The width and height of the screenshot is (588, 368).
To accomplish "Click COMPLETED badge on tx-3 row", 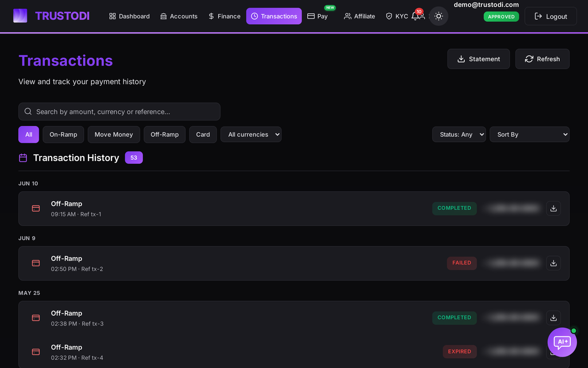I will (455, 317).
